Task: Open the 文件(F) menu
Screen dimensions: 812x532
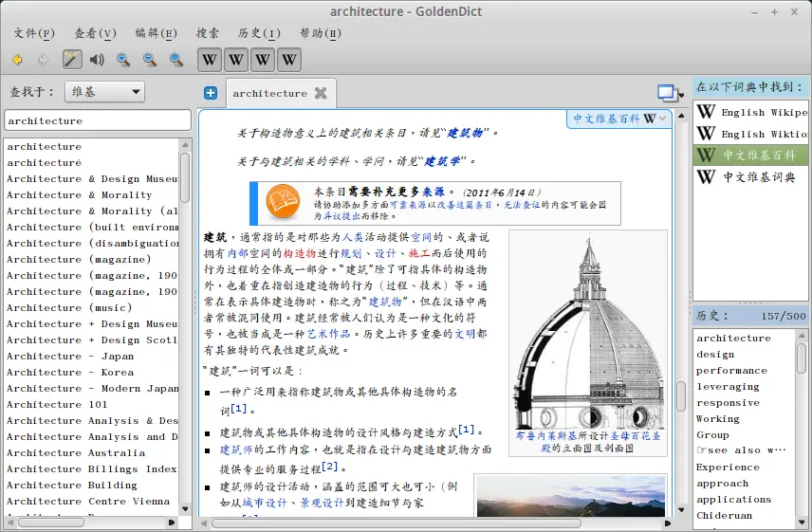Action: tap(33, 33)
